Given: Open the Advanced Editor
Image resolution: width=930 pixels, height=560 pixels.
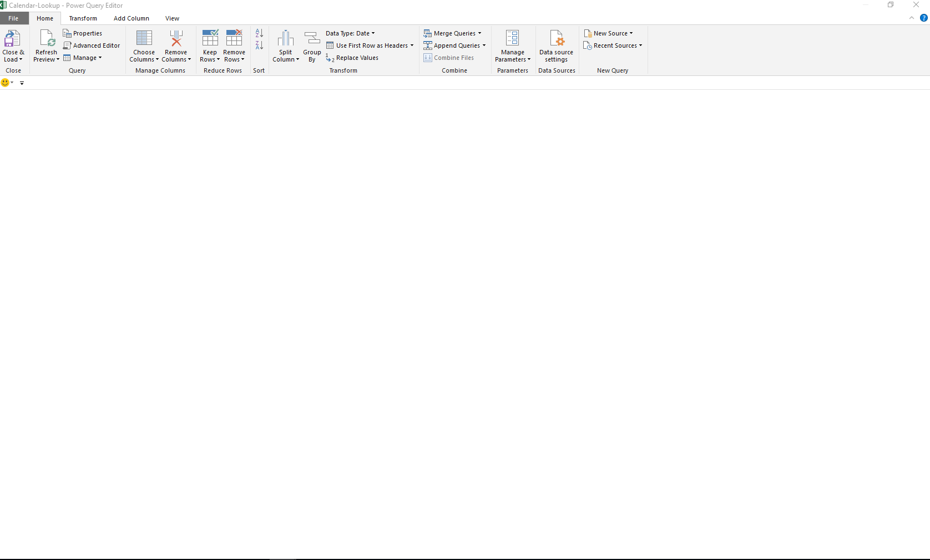Looking at the screenshot, I should pyautogui.click(x=92, y=45).
